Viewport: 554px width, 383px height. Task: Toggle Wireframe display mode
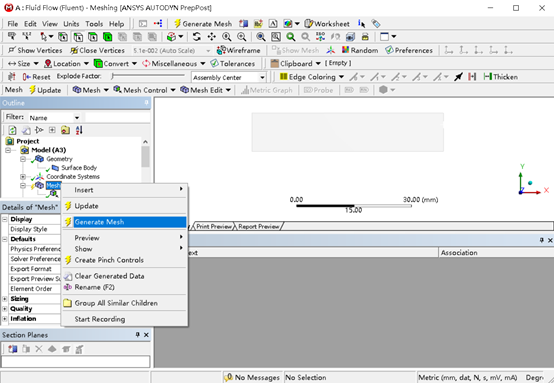(x=238, y=51)
